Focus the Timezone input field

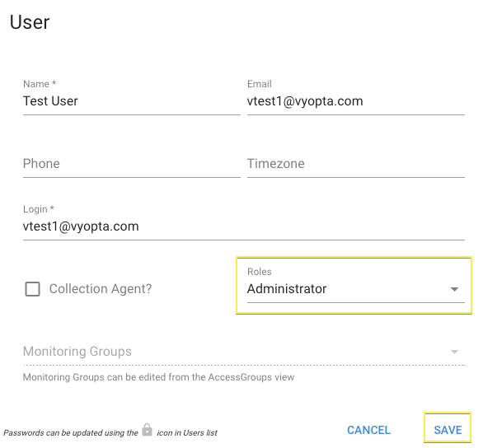(x=356, y=164)
